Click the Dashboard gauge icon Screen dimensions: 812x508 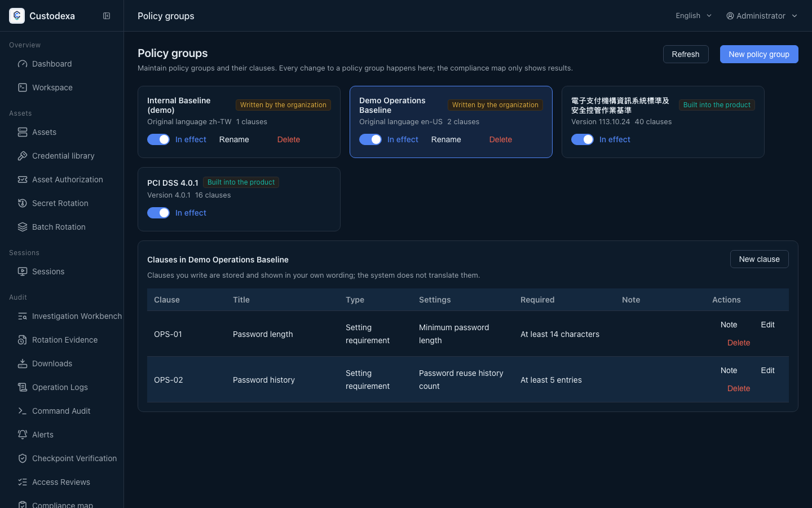(x=23, y=64)
